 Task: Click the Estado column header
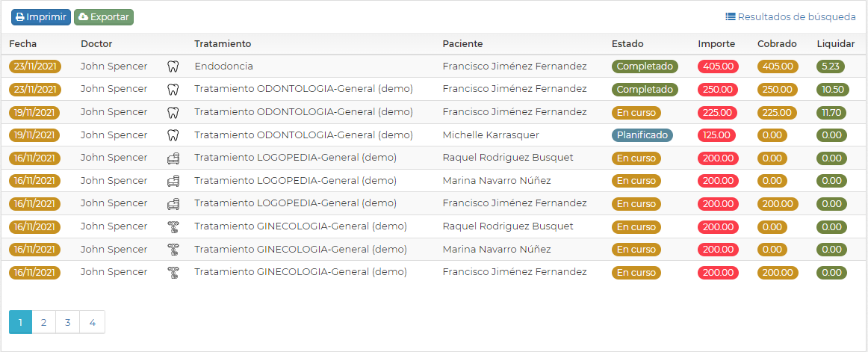tap(627, 43)
